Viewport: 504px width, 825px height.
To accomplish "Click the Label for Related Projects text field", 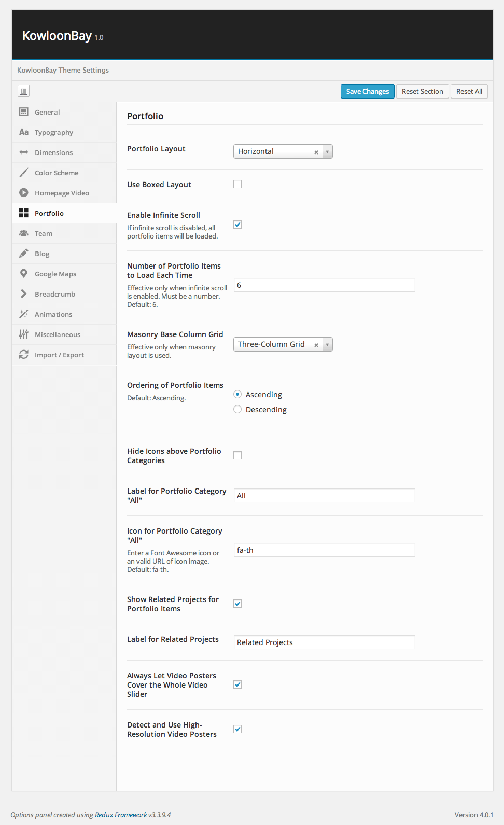I will point(324,642).
